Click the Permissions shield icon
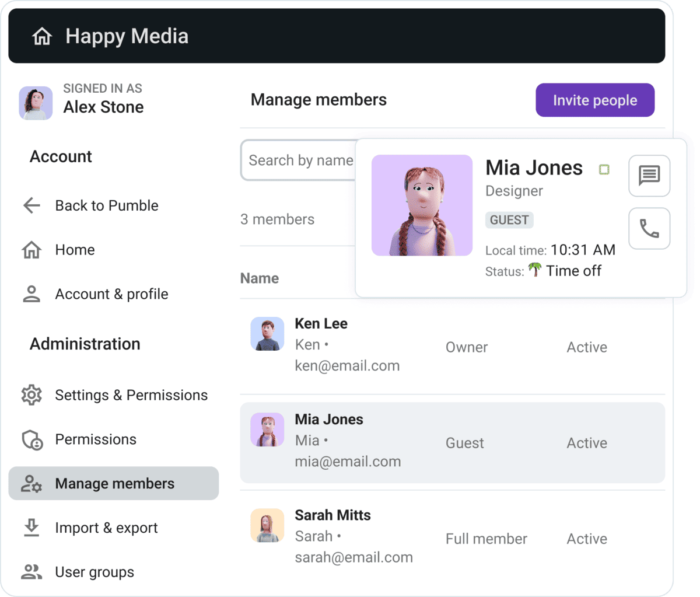The image size is (700, 597). (32, 439)
